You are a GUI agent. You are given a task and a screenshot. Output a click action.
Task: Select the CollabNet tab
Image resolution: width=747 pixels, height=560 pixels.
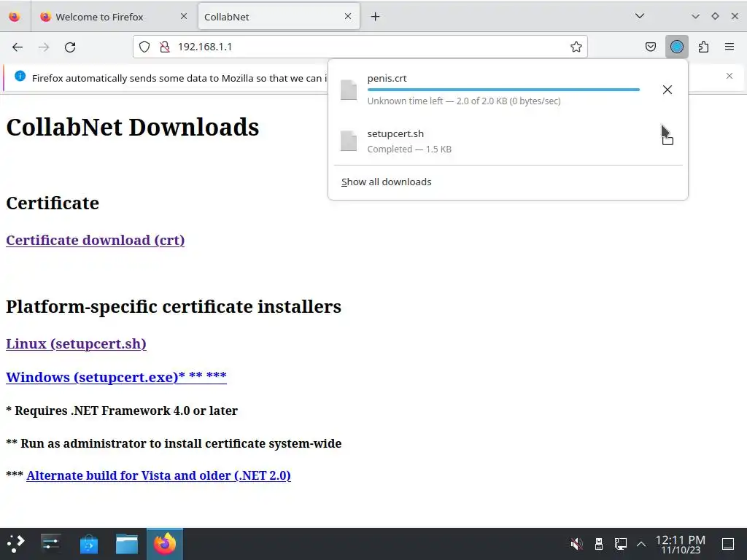click(279, 17)
